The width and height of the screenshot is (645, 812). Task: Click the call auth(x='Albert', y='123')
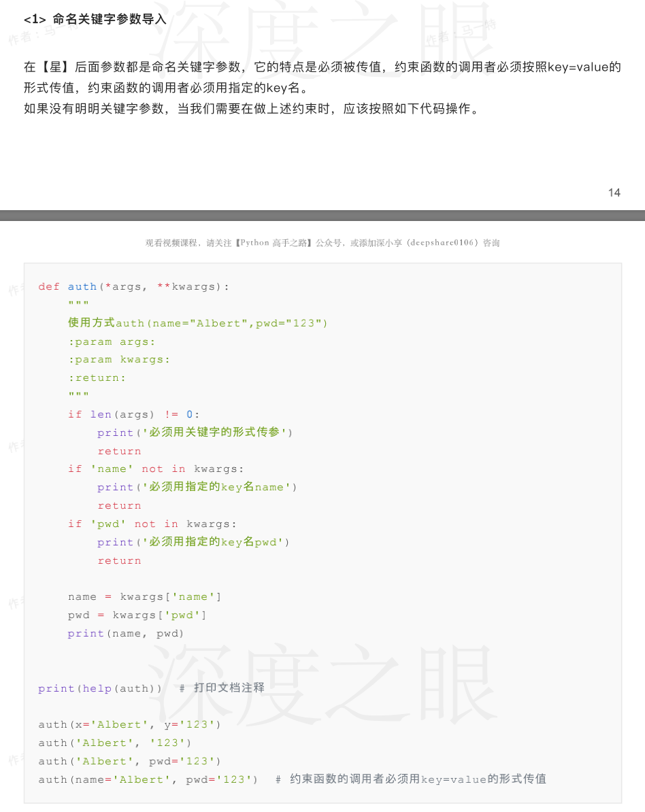click(x=129, y=724)
